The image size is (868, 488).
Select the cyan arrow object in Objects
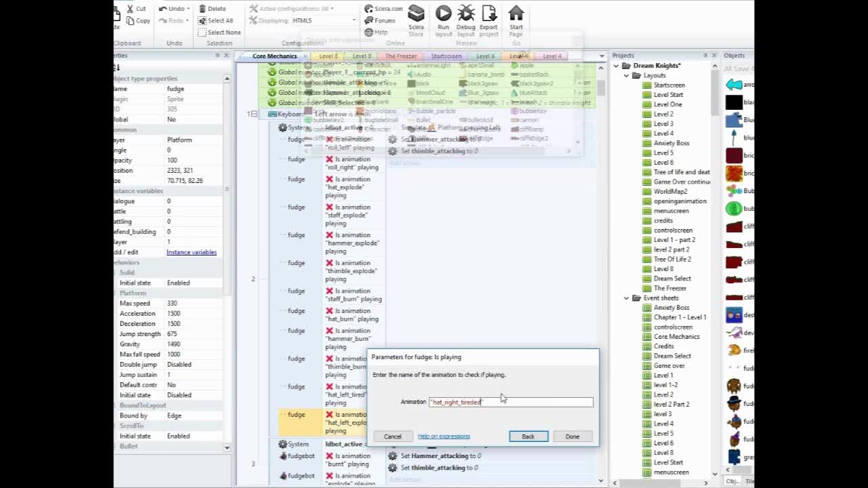734,85
